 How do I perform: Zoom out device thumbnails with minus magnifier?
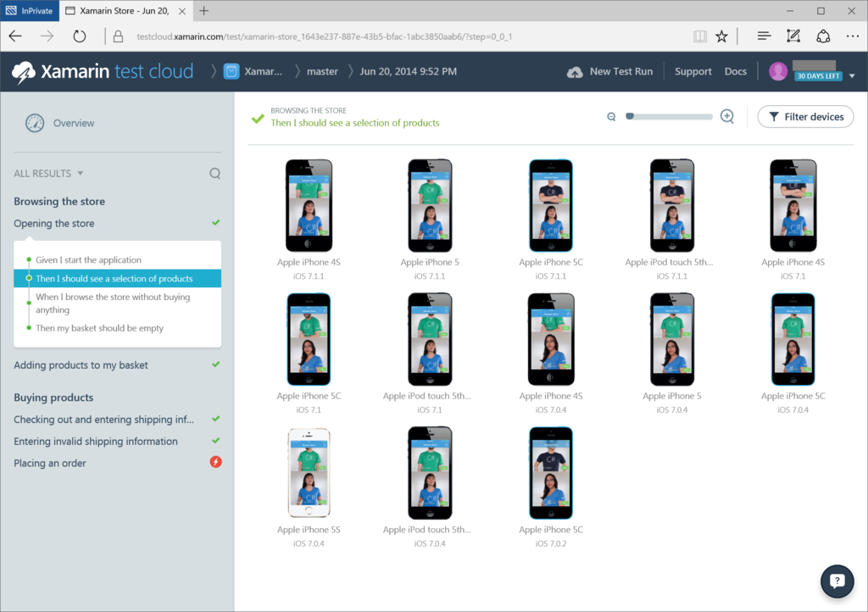point(611,117)
